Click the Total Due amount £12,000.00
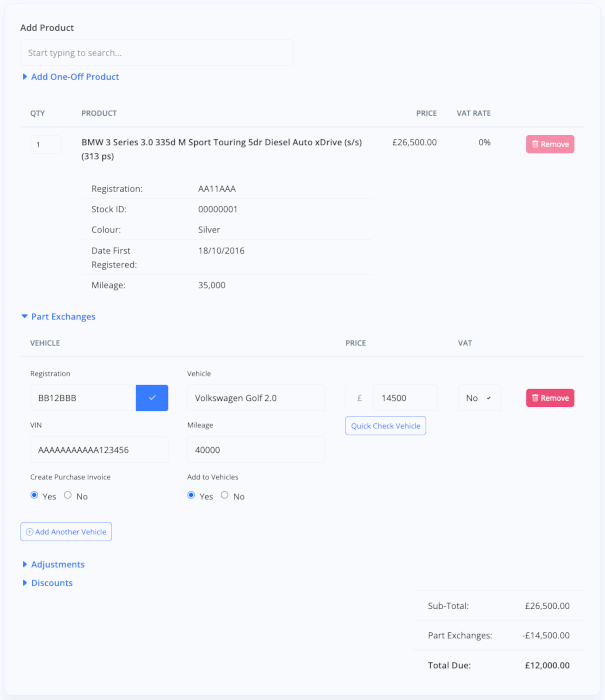The height and width of the screenshot is (700, 605). [547, 665]
